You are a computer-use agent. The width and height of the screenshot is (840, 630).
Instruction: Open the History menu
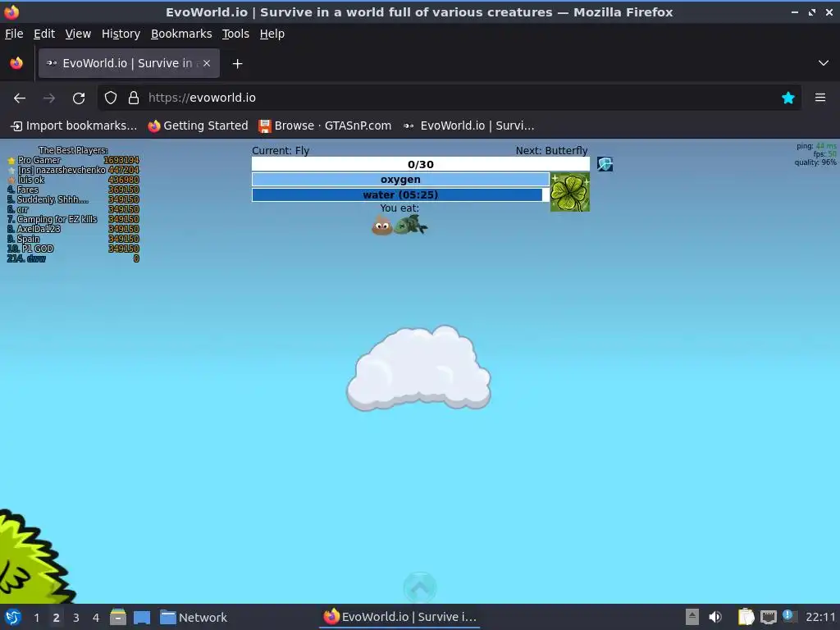(x=121, y=34)
